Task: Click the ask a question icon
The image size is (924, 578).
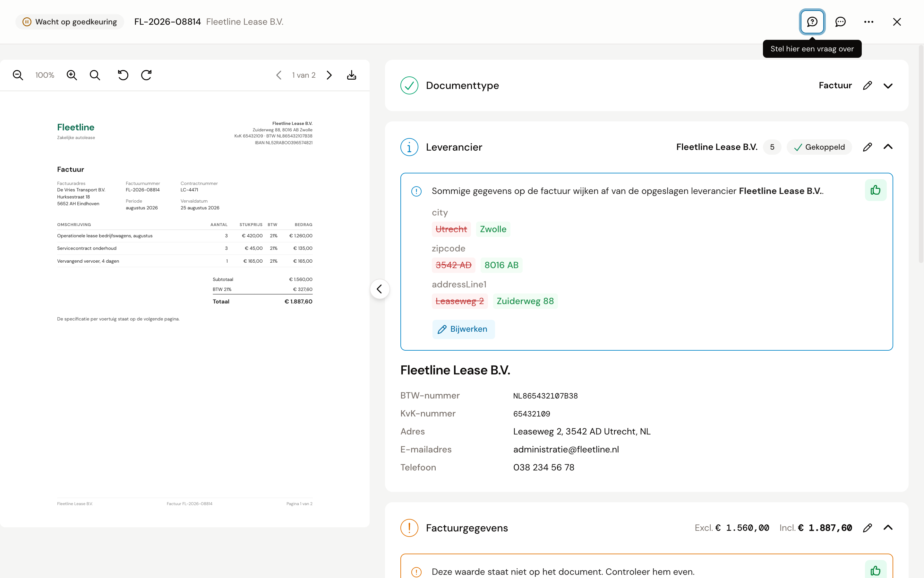Action: coord(812,22)
